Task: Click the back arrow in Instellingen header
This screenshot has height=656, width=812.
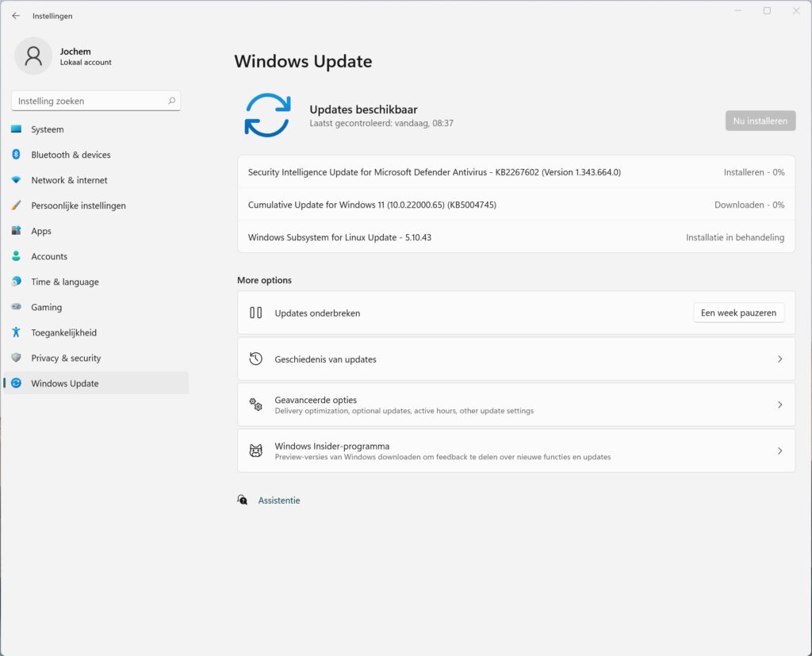Action: tap(16, 16)
